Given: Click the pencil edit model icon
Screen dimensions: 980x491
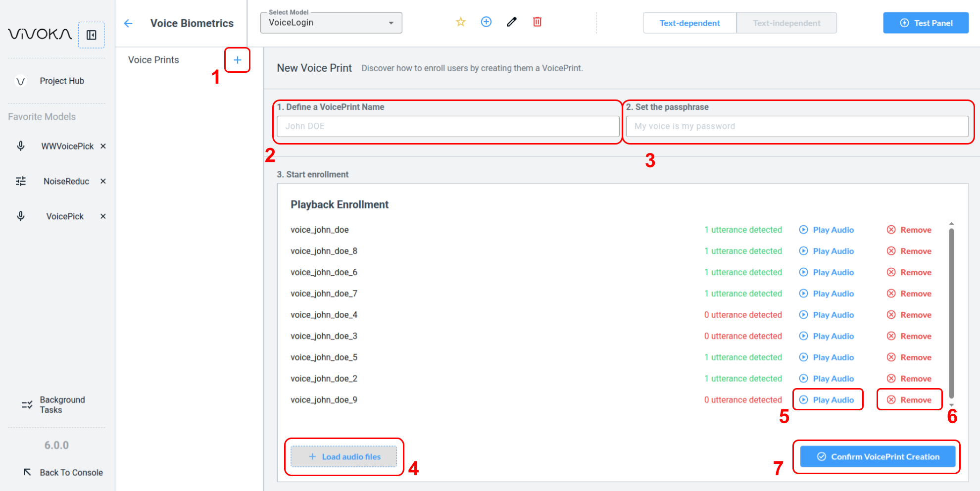Looking at the screenshot, I should [512, 22].
